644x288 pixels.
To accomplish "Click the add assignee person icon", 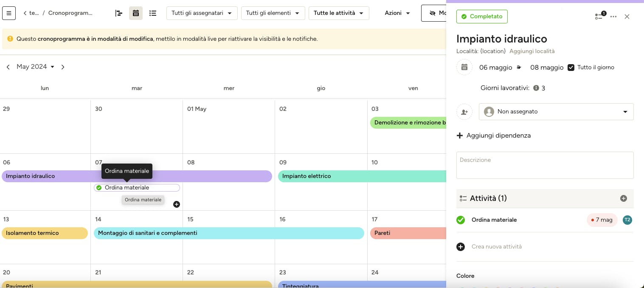I will click(x=464, y=112).
